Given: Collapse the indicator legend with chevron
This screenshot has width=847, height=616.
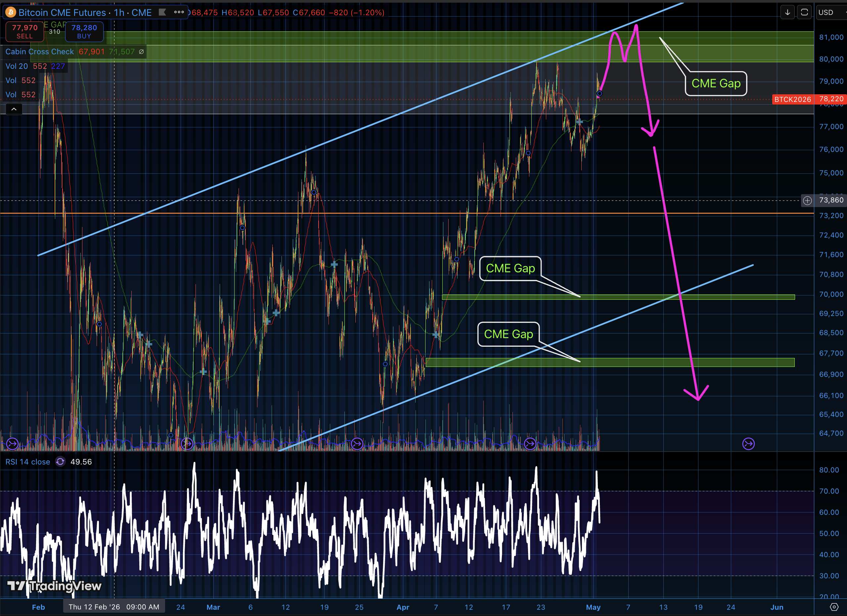Looking at the screenshot, I should click(x=14, y=109).
